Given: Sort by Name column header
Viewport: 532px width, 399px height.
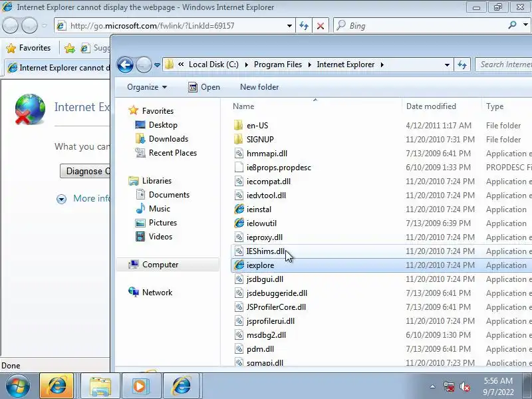Looking at the screenshot, I should 243,106.
